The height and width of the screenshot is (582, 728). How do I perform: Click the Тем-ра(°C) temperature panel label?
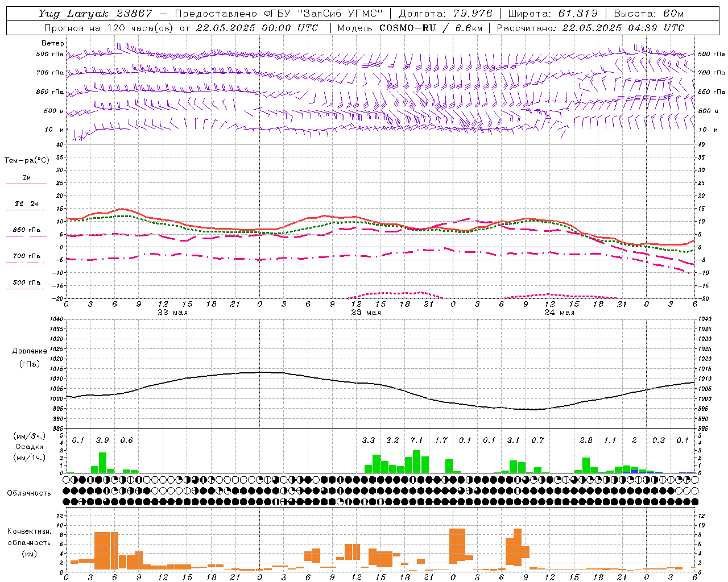pyautogui.click(x=27, y=161)
